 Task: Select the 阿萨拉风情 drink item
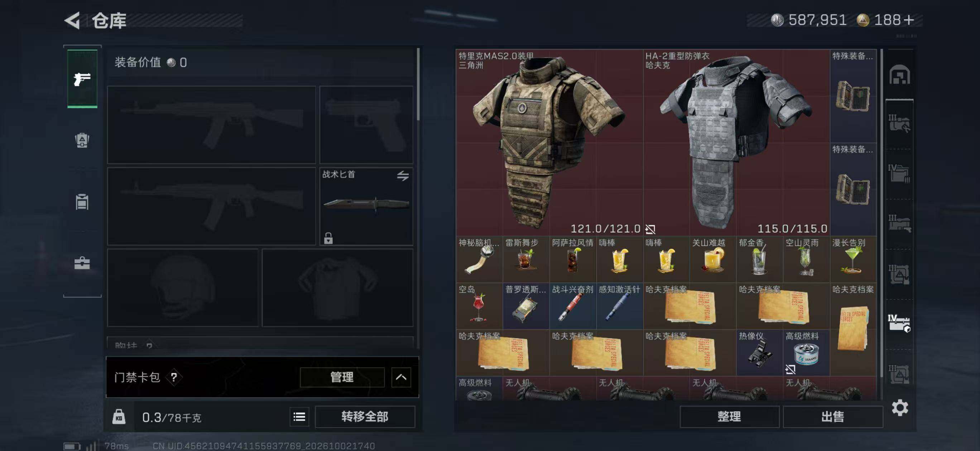573,260
